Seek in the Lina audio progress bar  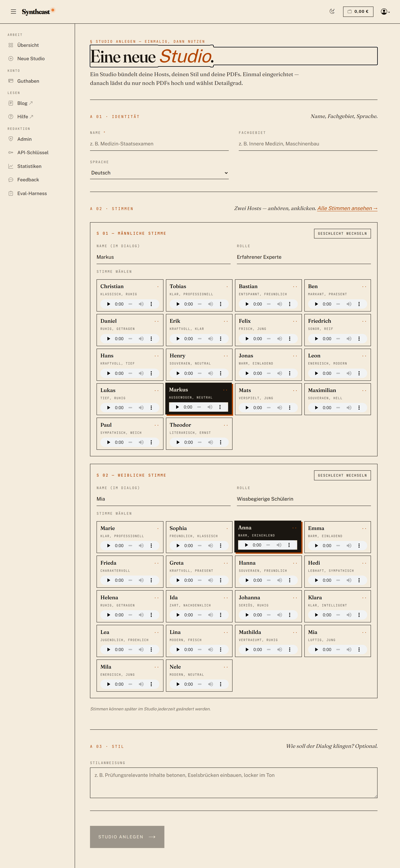(200, 650)
